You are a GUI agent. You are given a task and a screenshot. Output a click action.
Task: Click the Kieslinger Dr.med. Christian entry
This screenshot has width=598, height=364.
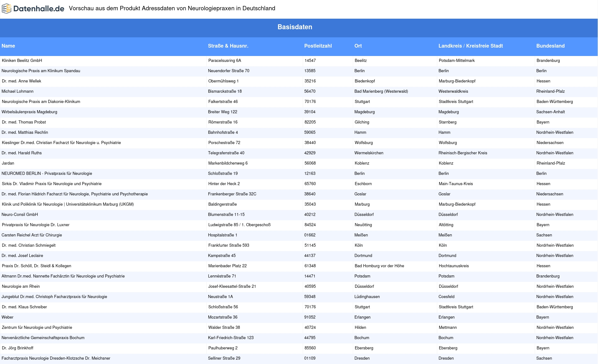[61, 143]
